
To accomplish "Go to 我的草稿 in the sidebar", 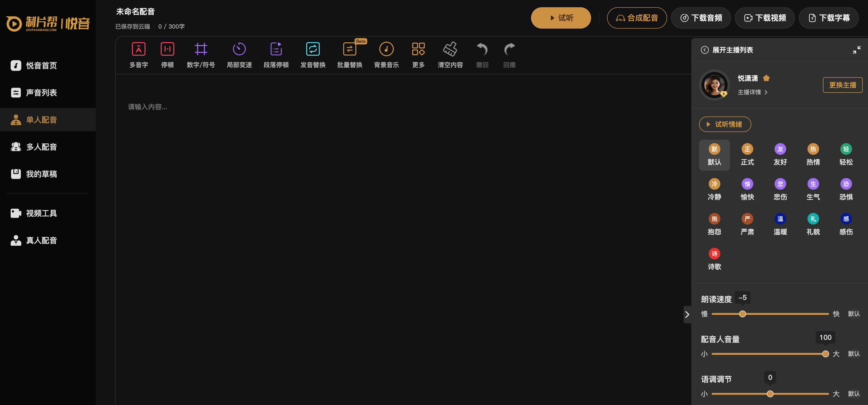I will [41, 174].
